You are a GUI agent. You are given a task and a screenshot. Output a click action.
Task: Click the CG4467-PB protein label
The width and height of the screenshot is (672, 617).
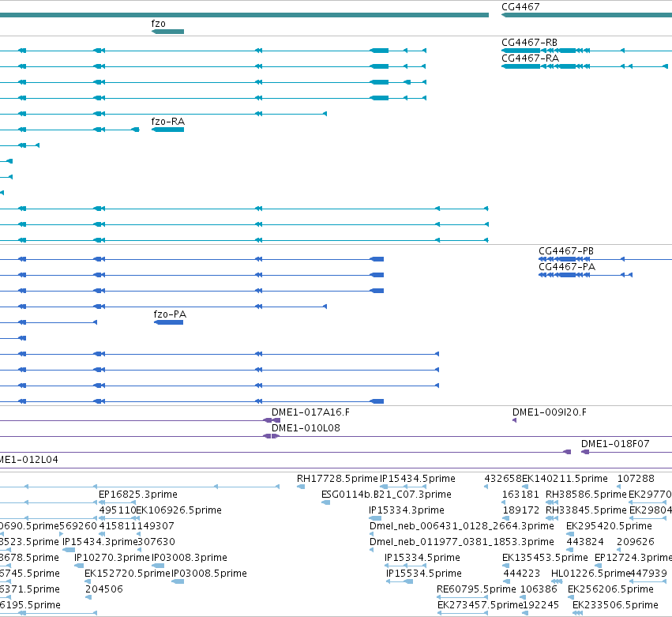(566, 251)
